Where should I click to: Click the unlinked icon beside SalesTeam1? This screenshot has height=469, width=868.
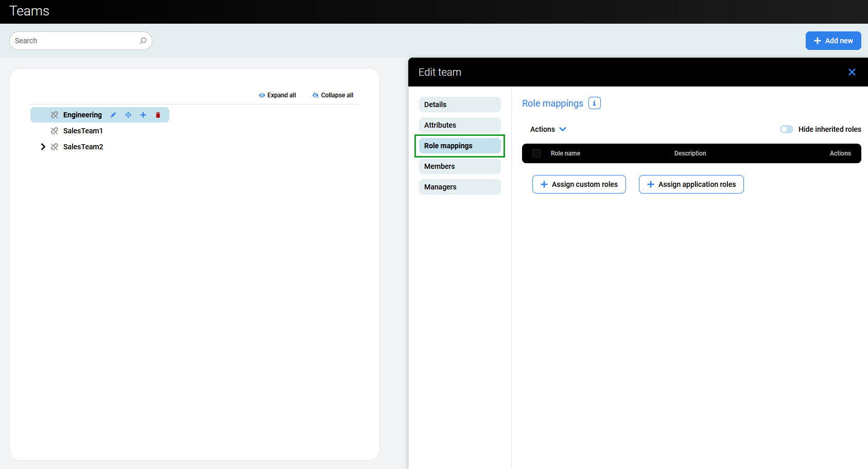click(x=55, y=131)
